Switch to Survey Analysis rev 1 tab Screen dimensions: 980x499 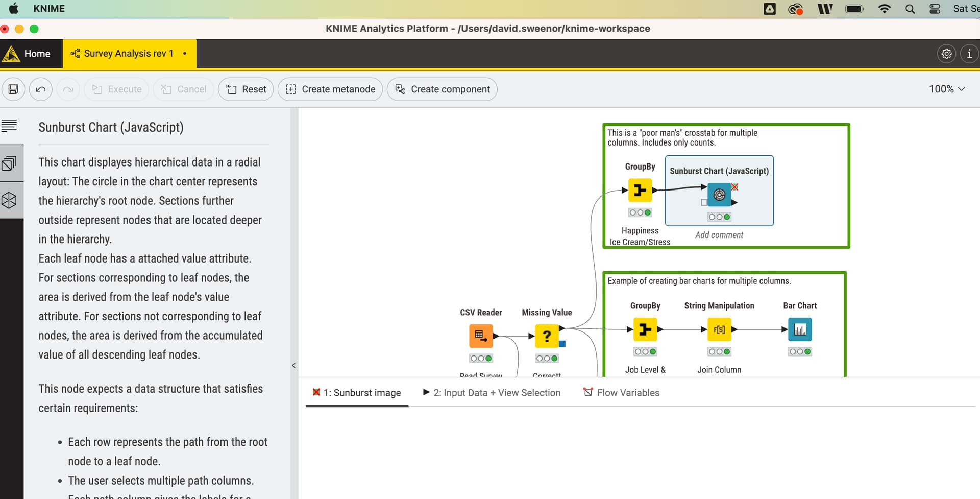coord(129,54)
